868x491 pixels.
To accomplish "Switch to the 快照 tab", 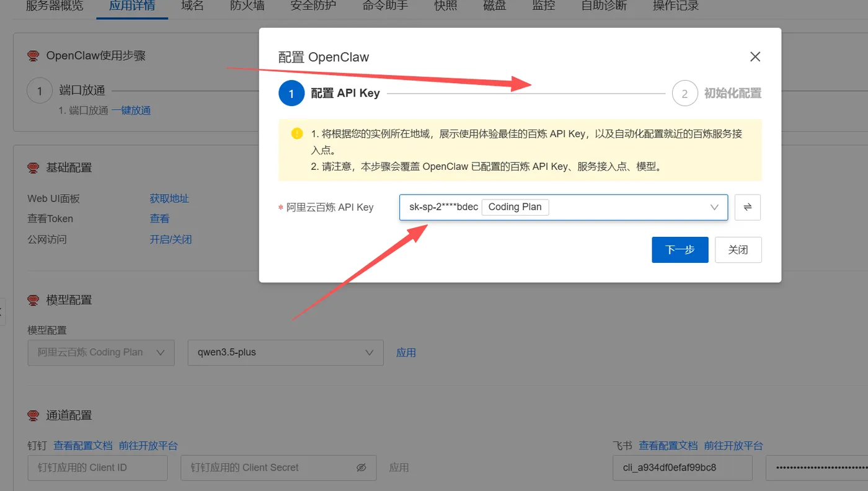I will click(x=446, y=6).
